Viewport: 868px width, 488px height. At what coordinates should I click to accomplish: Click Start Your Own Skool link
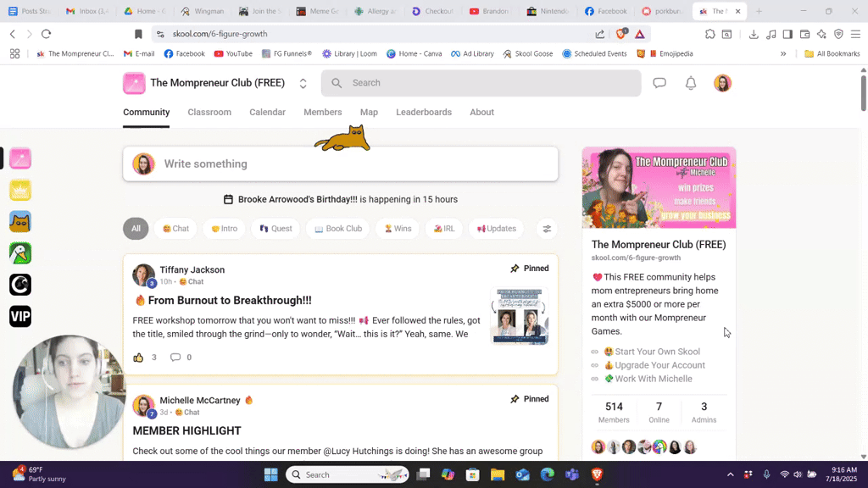click(657, 352)
